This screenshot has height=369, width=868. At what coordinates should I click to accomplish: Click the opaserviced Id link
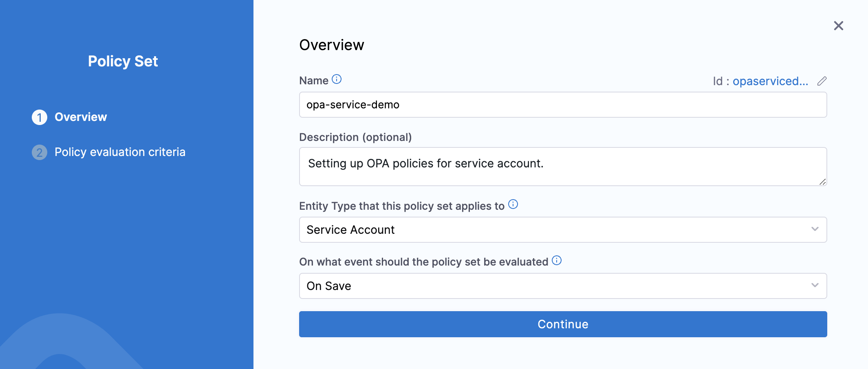click(770, 81)
